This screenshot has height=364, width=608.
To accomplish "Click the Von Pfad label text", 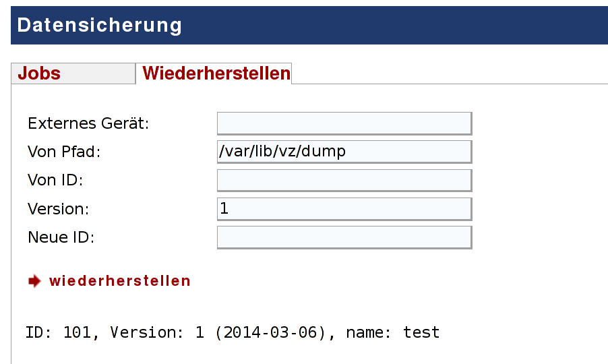I will point(64,152).
